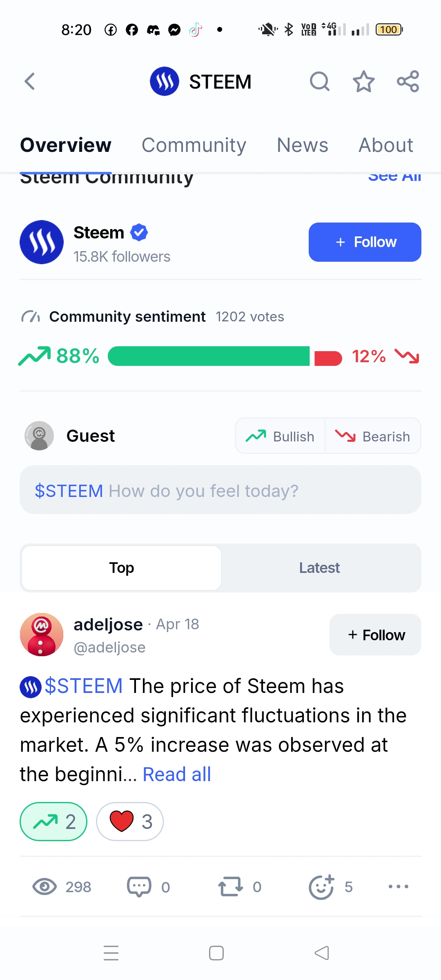441x980 pixels.
Task: Repost adeljose's post with the repost icon
Action: point(231,886)
